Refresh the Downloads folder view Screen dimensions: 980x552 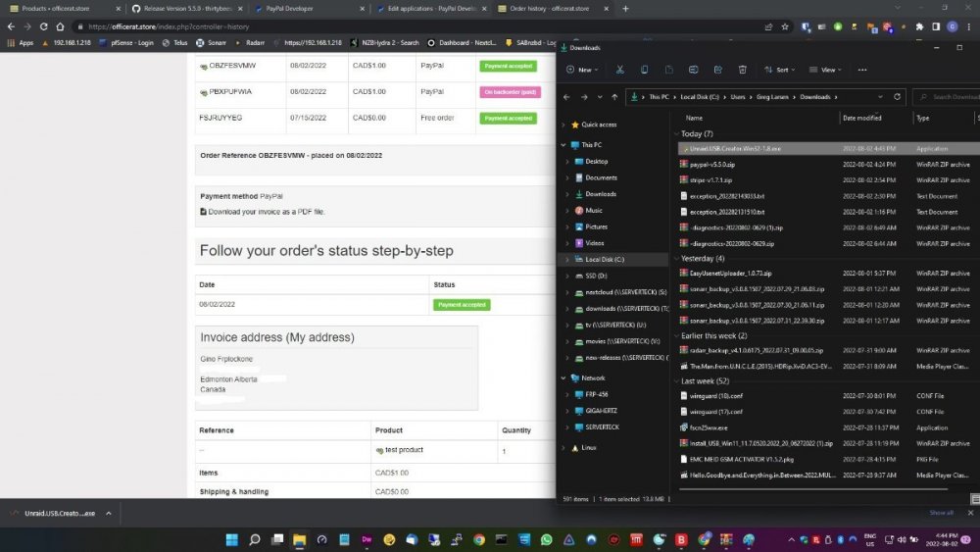pos(897,97)
